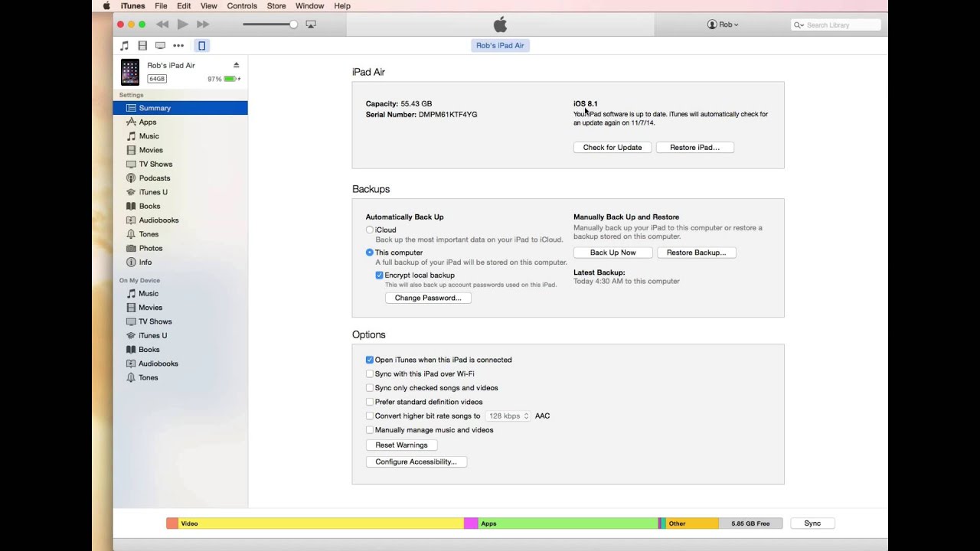
Task: Open Audiobooks under On My Device
Action: [158, 364]
